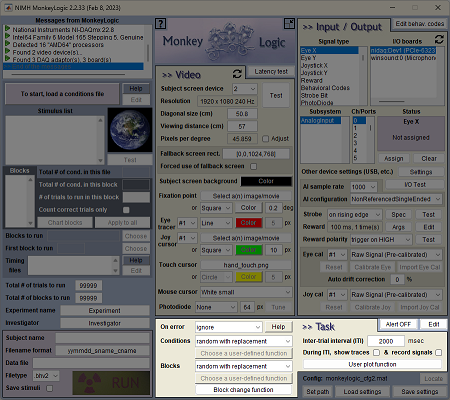Click Load settings button
450x400 pixels.
362,392
